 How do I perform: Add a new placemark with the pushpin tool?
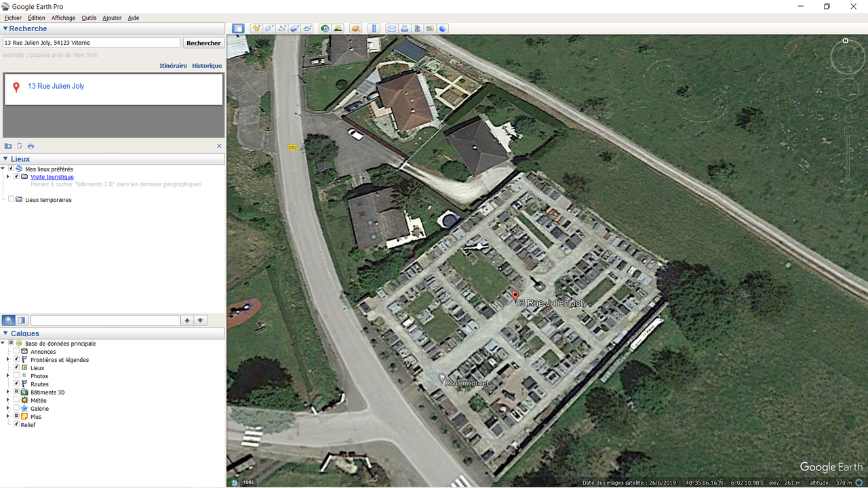[256, 28]
